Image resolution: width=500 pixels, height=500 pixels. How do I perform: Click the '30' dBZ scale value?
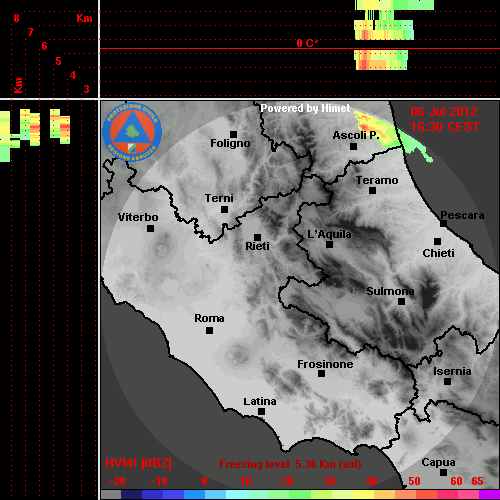(x=329, y=481)
